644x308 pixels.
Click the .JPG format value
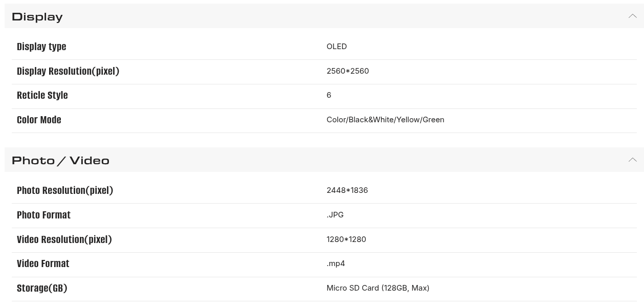pos(335,215)
